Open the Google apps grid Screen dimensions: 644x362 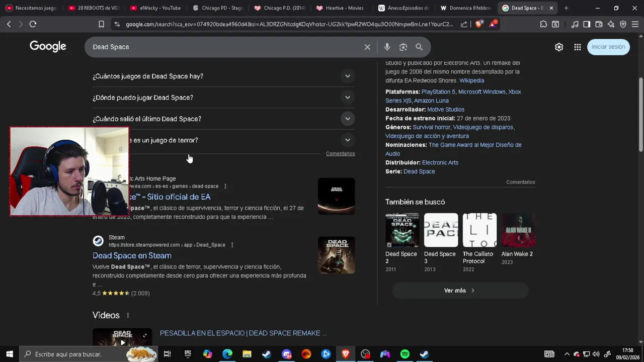coord(578,47)
